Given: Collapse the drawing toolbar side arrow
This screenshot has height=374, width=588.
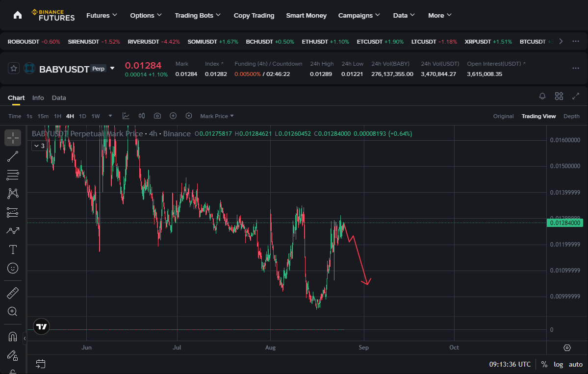Looking at the screenshot, I should (25, 338).
